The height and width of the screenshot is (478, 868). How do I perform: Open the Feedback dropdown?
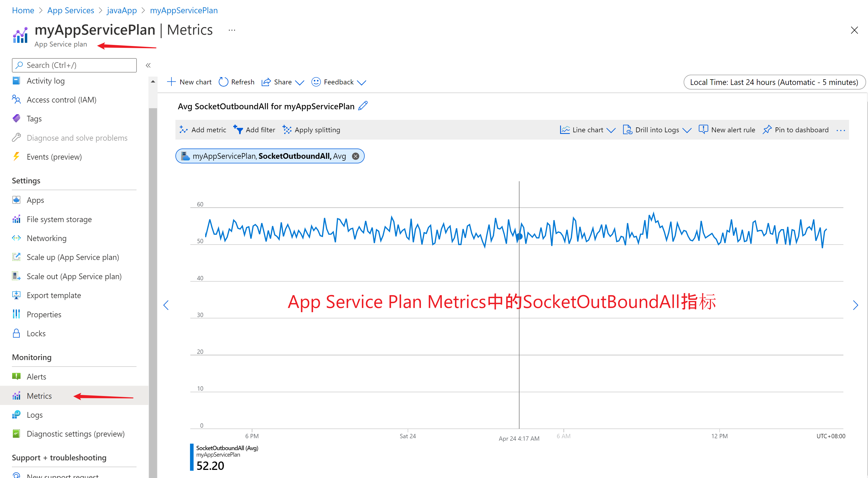(361, 83)
